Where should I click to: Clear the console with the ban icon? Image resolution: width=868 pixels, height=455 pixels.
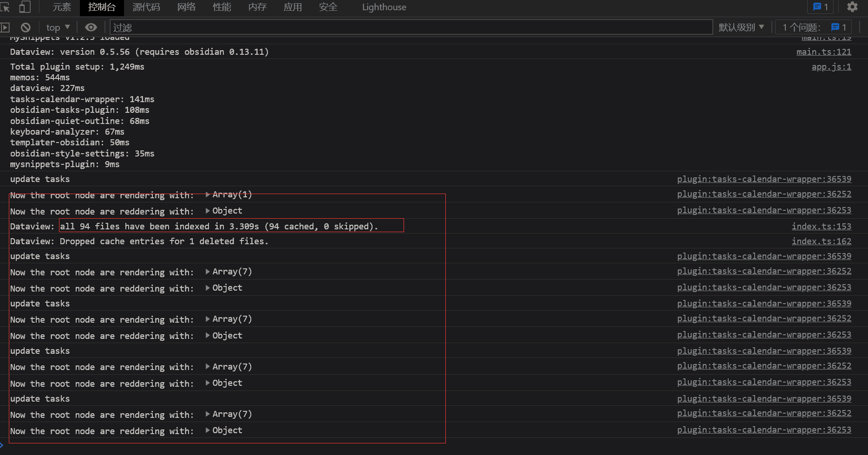[26, 27]
